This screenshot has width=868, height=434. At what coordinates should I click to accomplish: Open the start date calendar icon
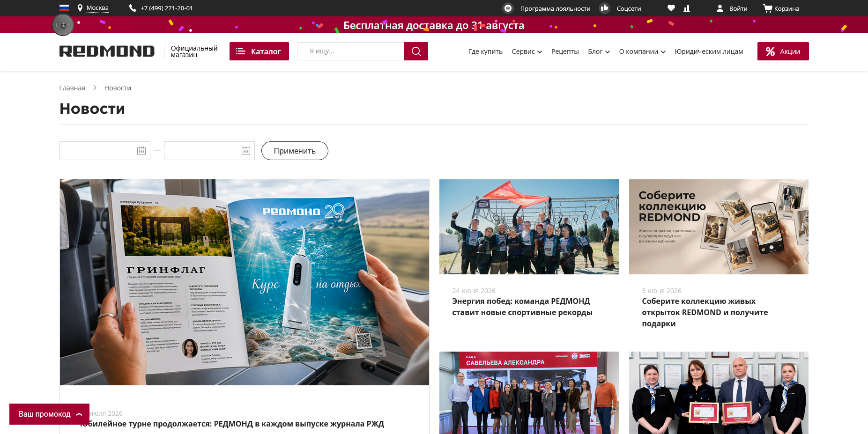141,151
